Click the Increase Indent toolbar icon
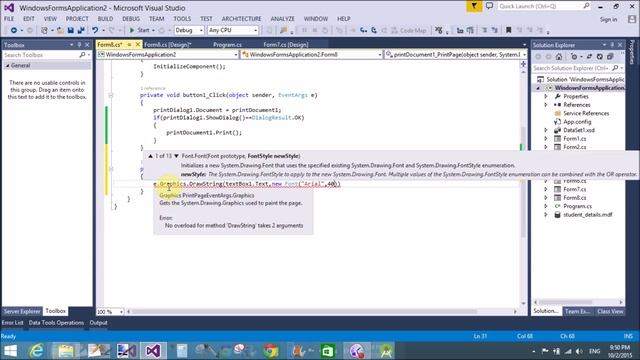This screenshot has height=360, width=640. 470,30
